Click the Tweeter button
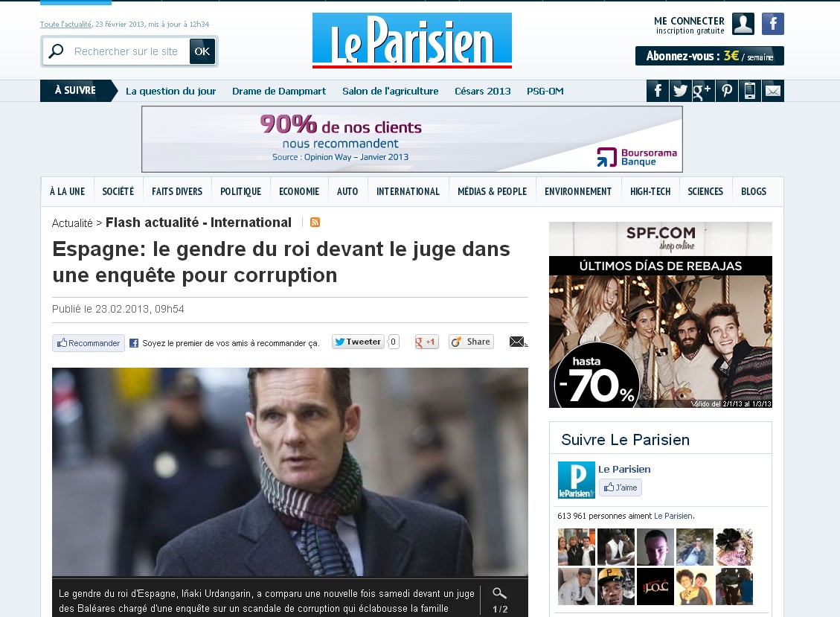This screenshot has width=840, height=617. click(x=359, y=342)
